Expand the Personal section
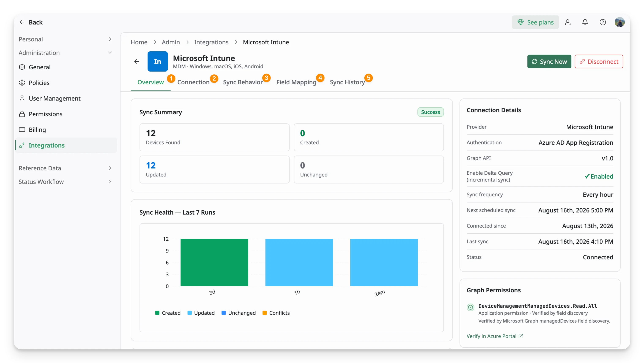The width and height of the screenshot is (644, 363). click(65, 39)
